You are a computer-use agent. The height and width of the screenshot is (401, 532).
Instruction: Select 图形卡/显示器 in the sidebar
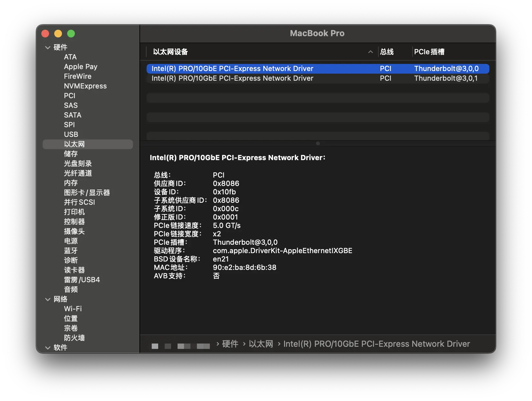pyautogui.click(x=87, y=193)
